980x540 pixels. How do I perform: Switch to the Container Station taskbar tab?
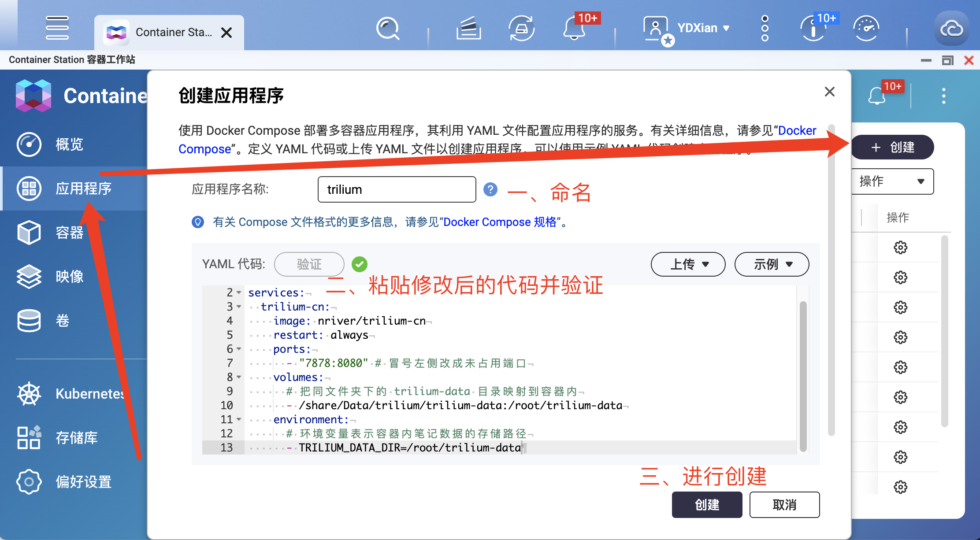(169, 32)
